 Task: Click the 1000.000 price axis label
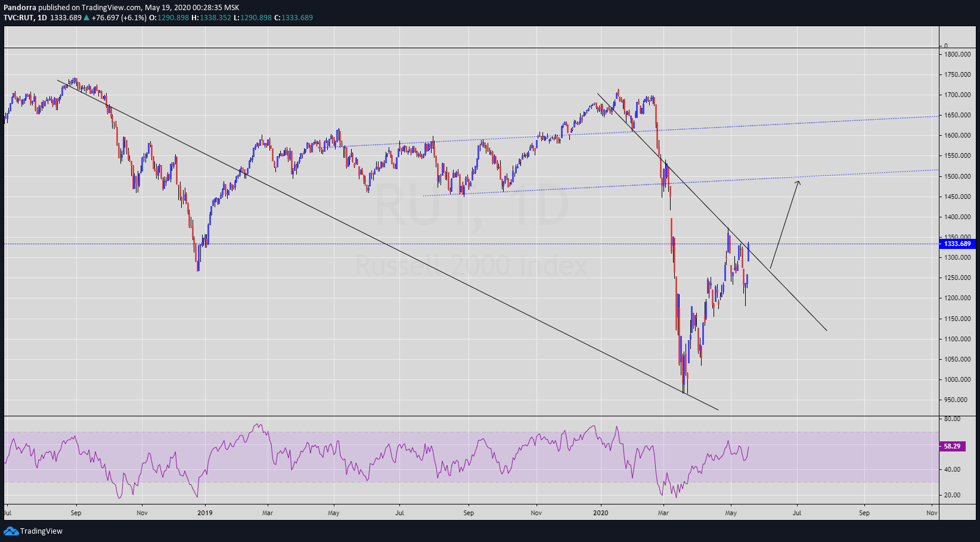957,379
